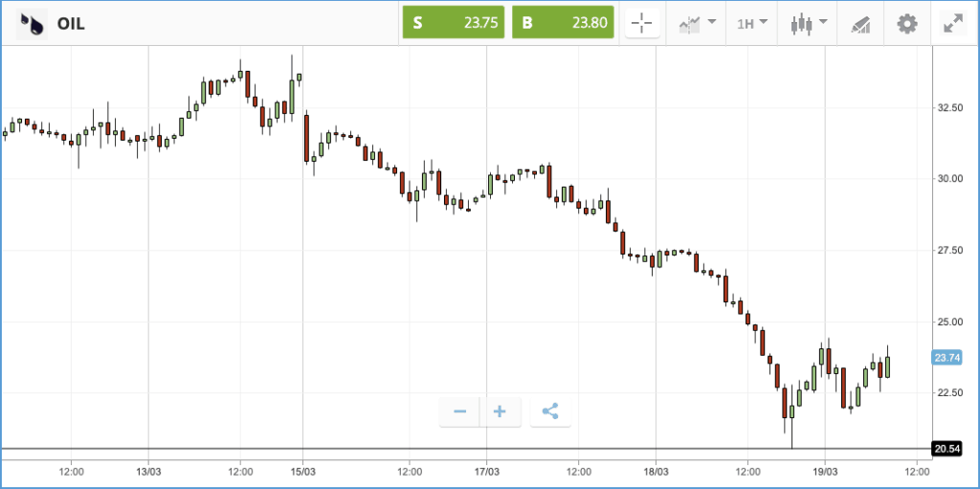Click the OIL instrument name
Viewport: 980px width, 489px height.
tap(71, 24)
